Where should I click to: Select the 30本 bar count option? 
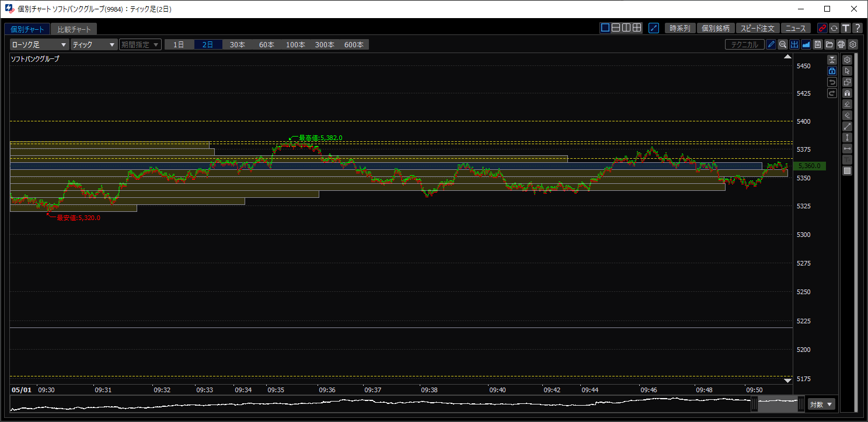[x=238, y=44]
